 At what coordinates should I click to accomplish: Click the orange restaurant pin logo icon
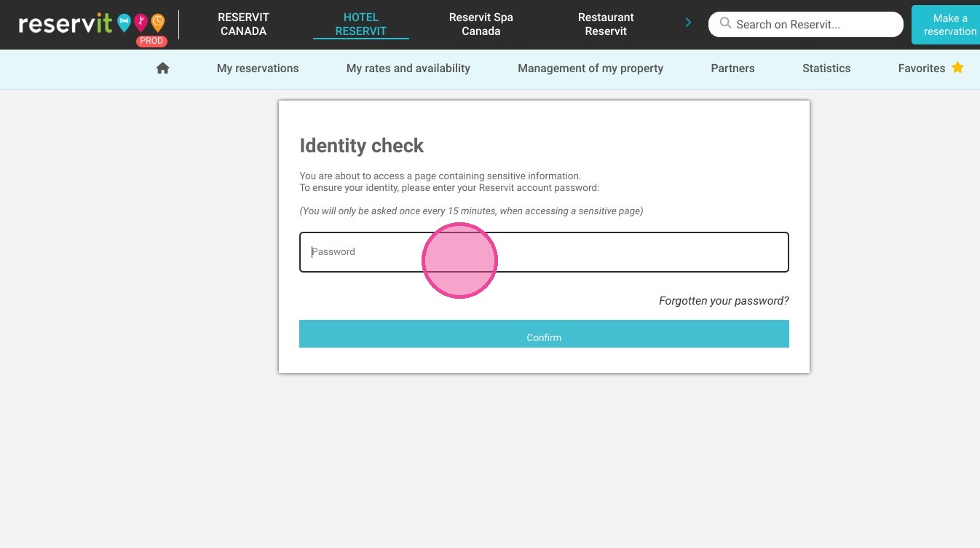pos(157,23)
